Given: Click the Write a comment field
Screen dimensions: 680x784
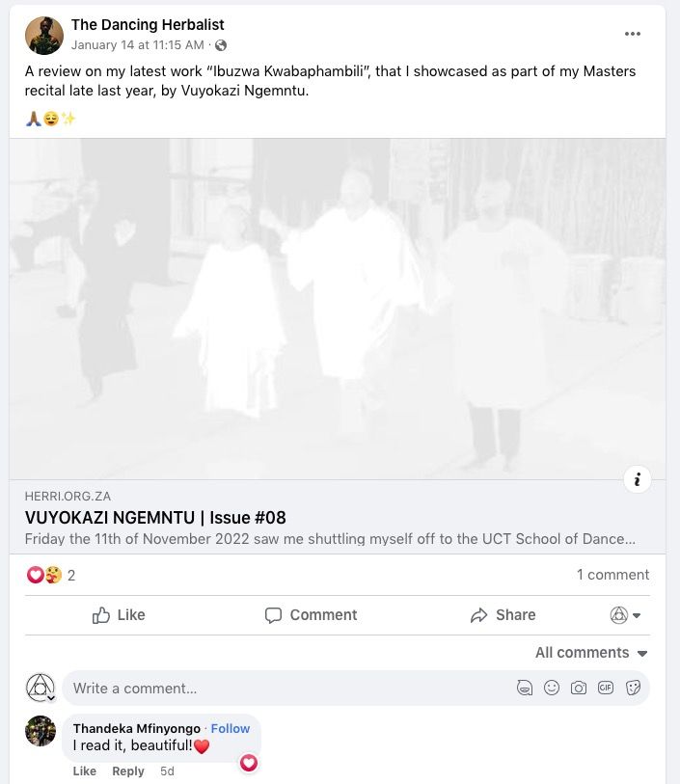Looking at the screenshot, I should pos(292,689).
